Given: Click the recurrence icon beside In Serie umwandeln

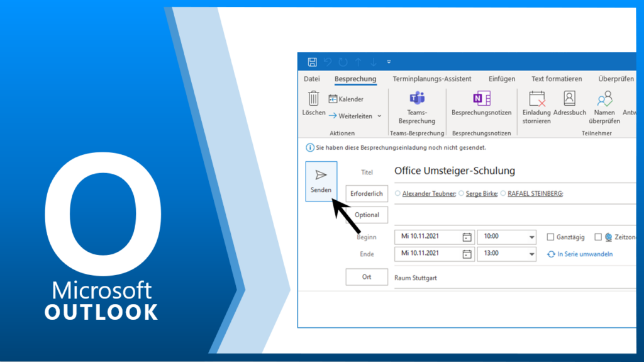Looking at the screenshot, I should click(551, 254).
